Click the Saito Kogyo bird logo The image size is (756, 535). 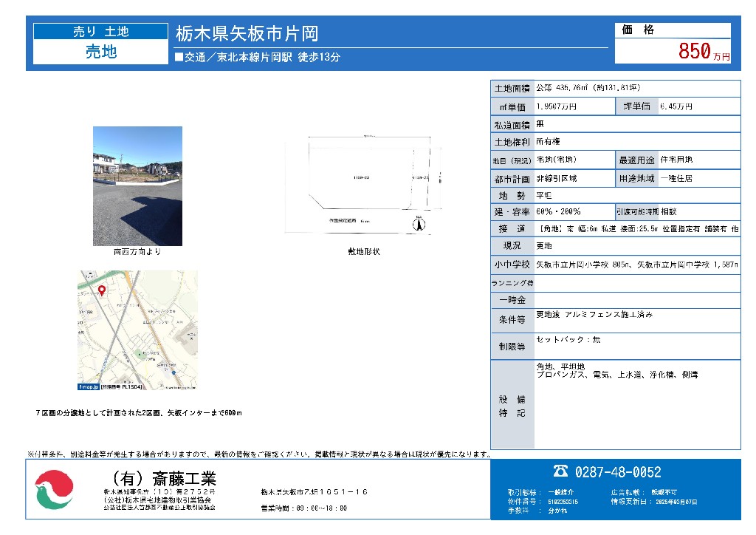pos(55,490)
